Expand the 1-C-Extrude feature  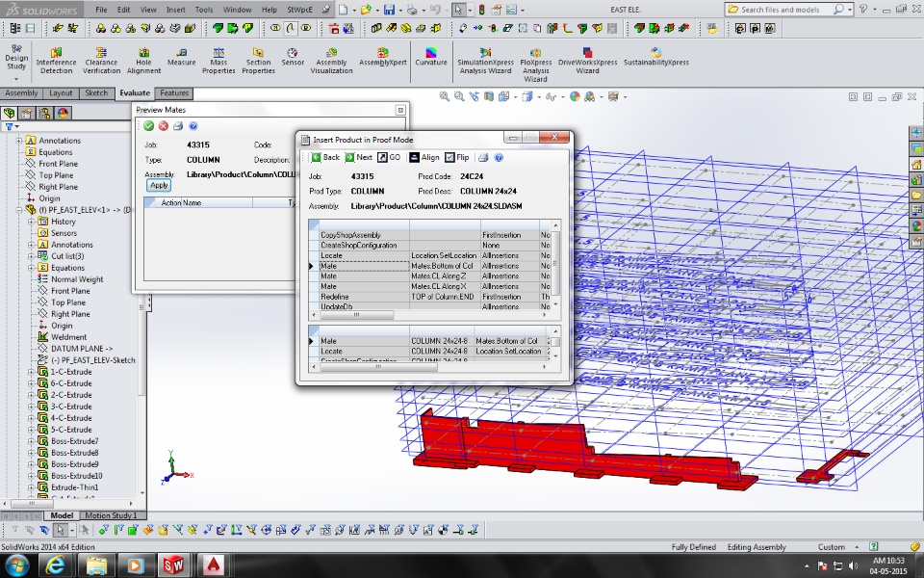click(x=31, y=372)
